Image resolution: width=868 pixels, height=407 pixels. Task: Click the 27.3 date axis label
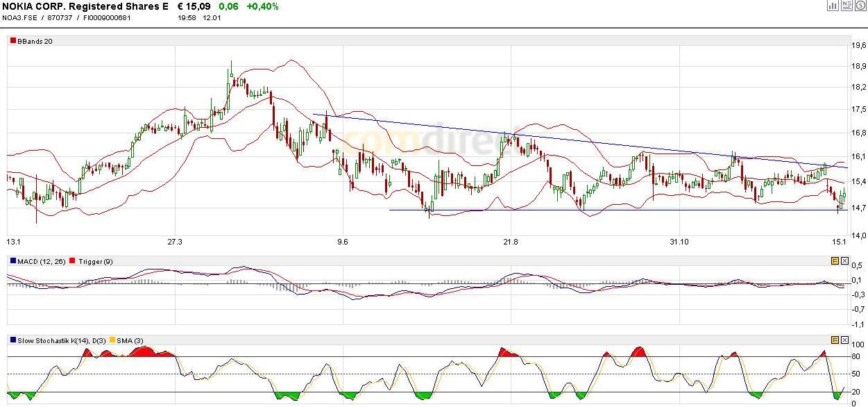175,242
